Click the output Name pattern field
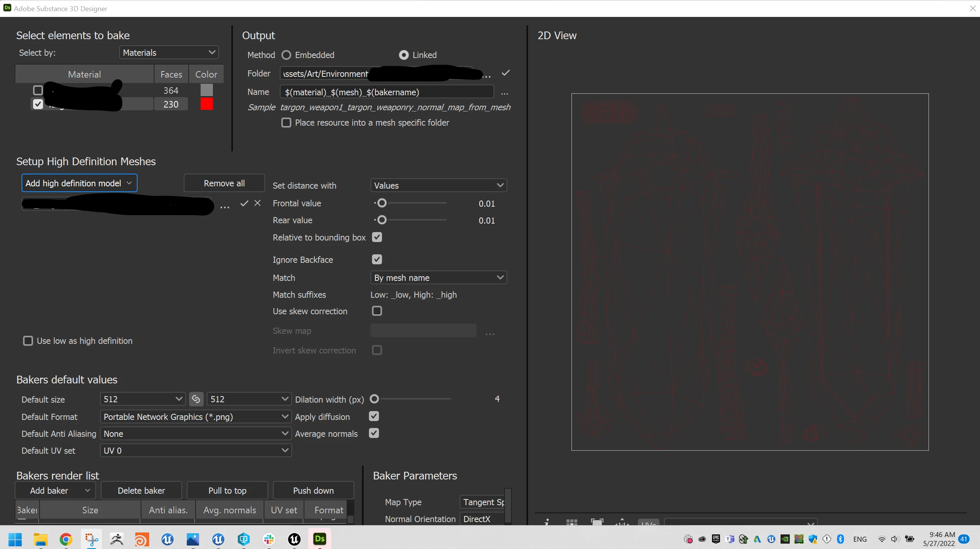Viewport: 980px width, 549px height. pos(387,92)
